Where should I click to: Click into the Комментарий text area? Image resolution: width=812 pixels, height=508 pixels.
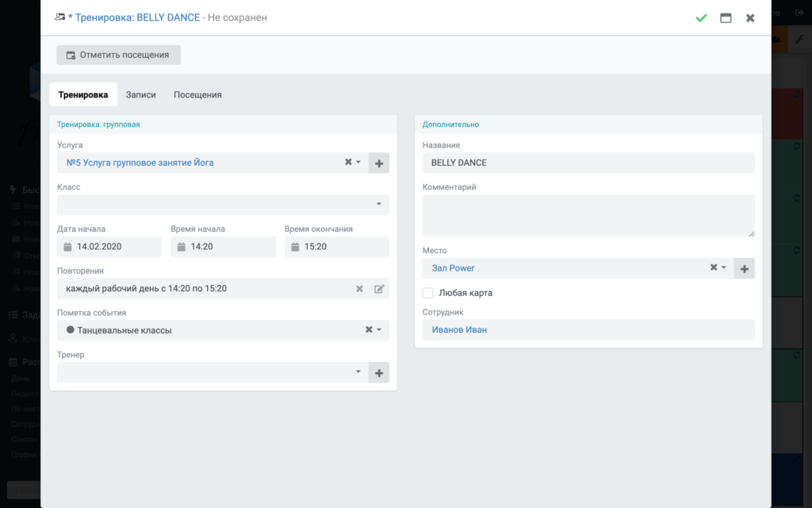pyautogui.click(x=588, y=216)
